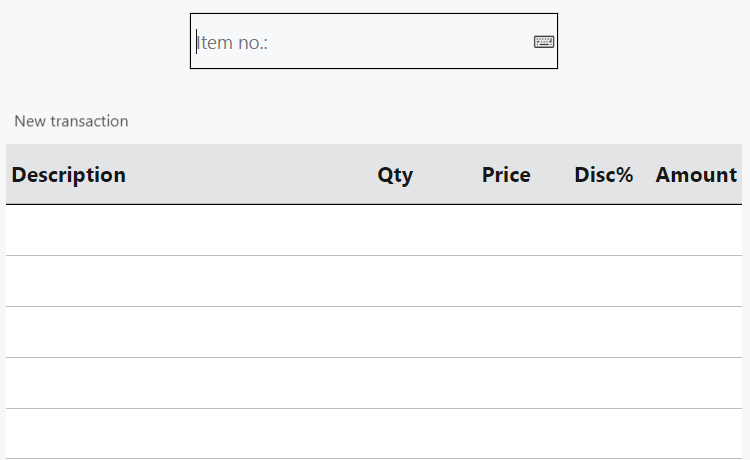Select the Qty cell in first row

[x=395, y=230]
